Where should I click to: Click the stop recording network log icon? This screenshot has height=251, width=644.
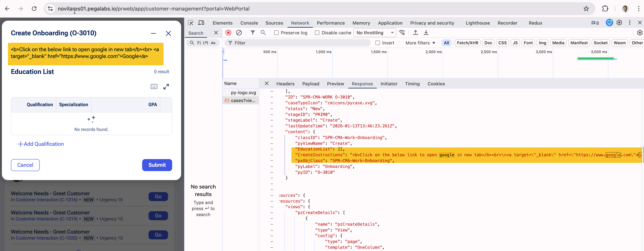(x=228, y=33)
